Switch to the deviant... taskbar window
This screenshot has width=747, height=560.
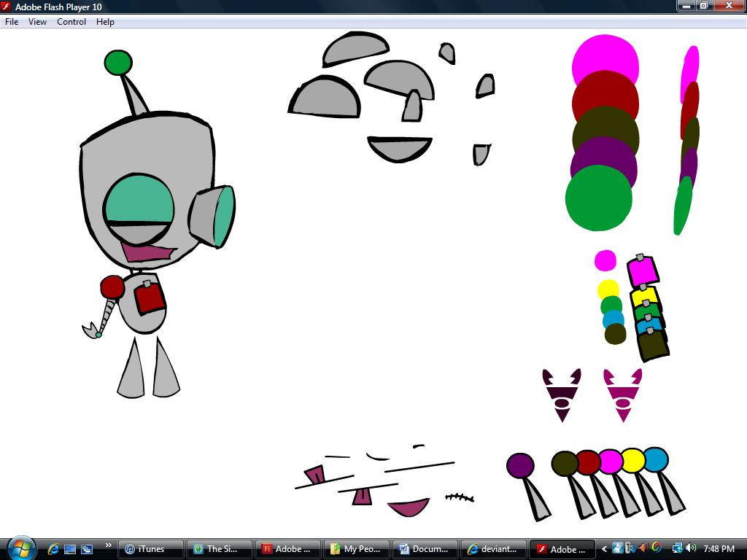coord(494,549)
